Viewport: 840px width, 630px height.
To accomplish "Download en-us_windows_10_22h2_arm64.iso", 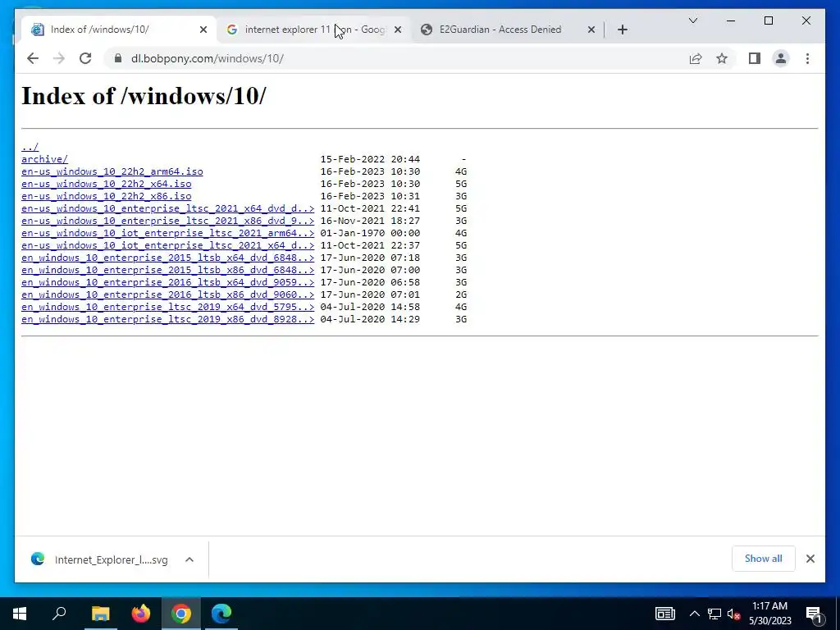I will point(112,171).
